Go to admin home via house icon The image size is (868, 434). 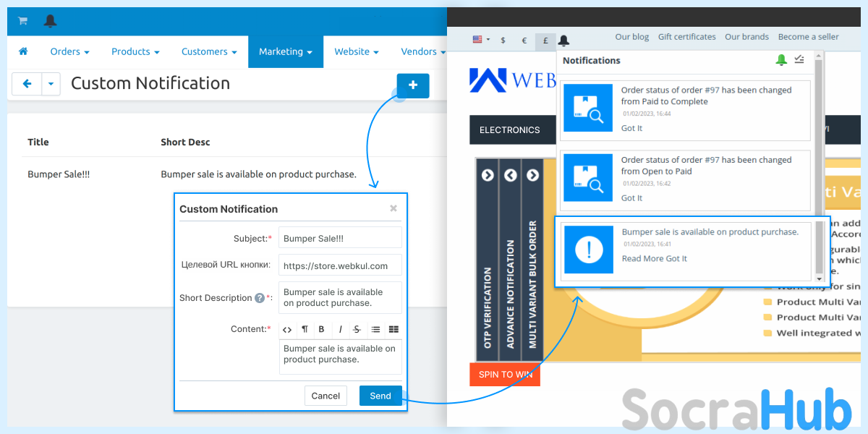pos(23,51)
